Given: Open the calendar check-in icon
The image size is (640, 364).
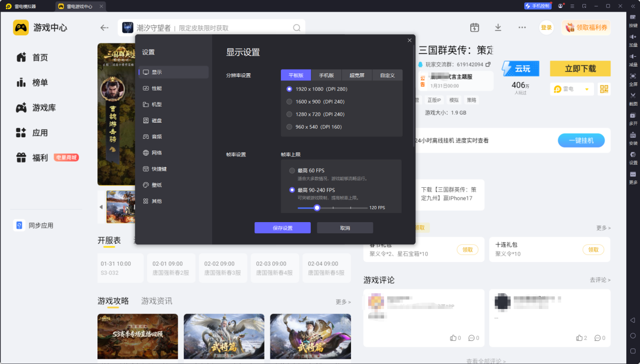Looking at the screenshot, I should [474, 27].
